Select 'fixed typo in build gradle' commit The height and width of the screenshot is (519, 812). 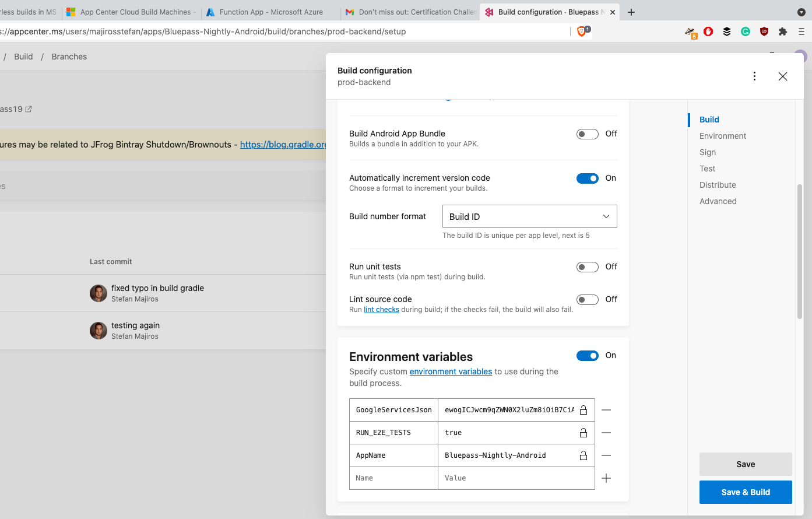[157, 288]
